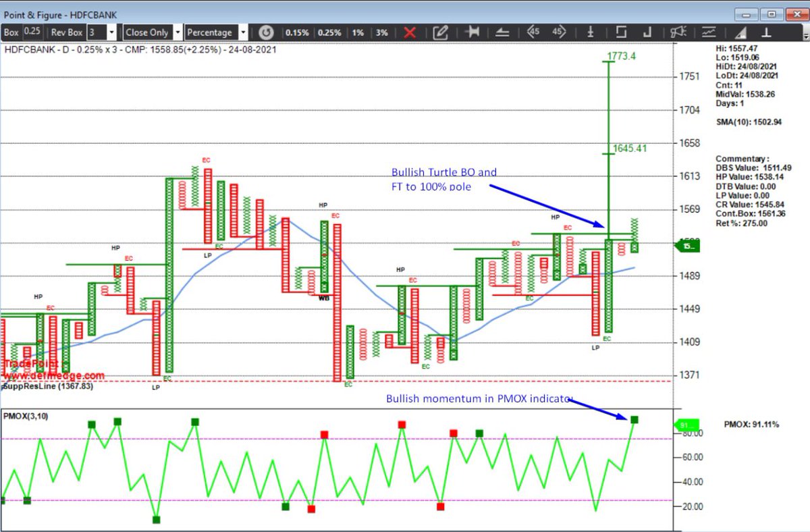Click the inverted T anchor tool
The height and width of the screenshot is (532, 810).
click(x=767, y=32)
